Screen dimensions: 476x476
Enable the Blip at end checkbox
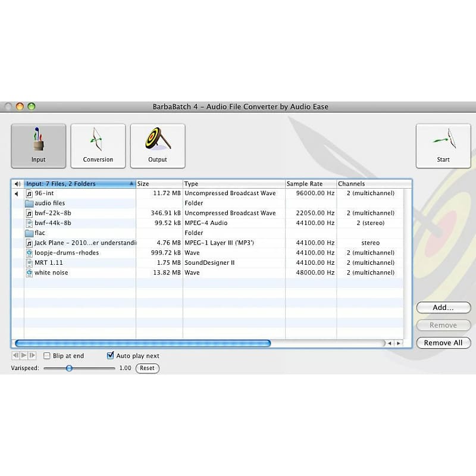46,355
